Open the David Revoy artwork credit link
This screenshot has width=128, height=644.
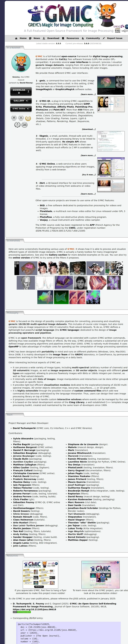click(26, 83)
